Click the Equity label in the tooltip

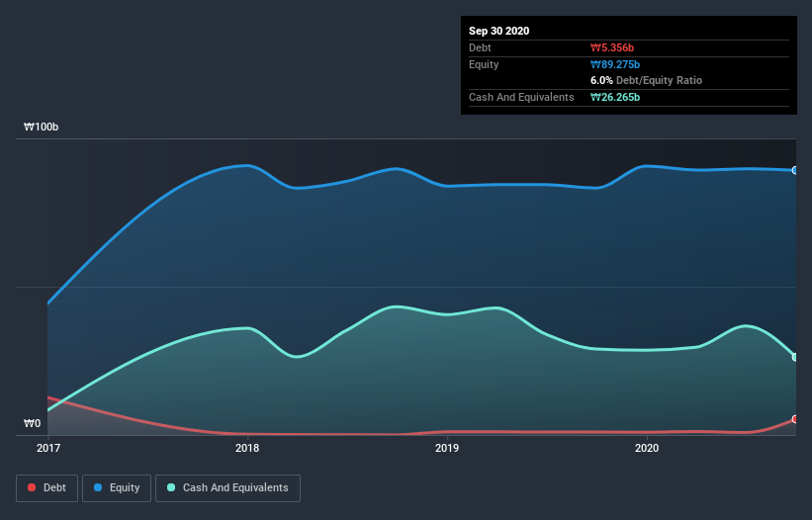[x=484, y=64]
